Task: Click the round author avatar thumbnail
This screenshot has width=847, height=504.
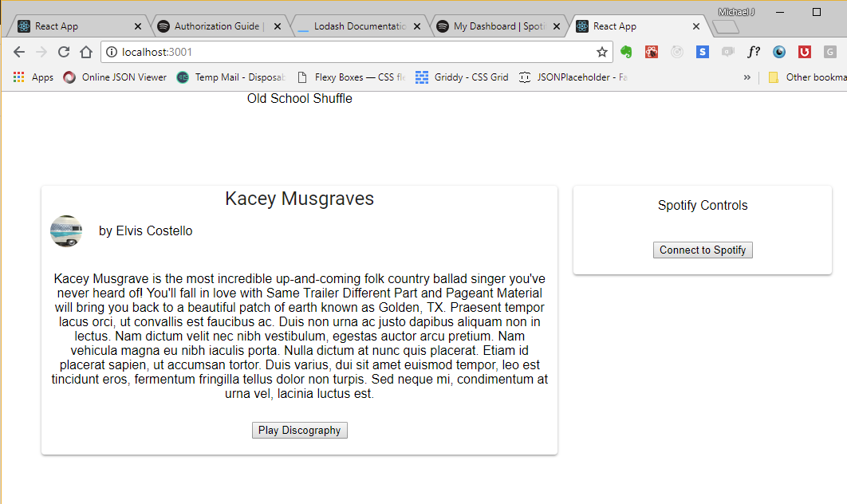Action: click(66, 231)
